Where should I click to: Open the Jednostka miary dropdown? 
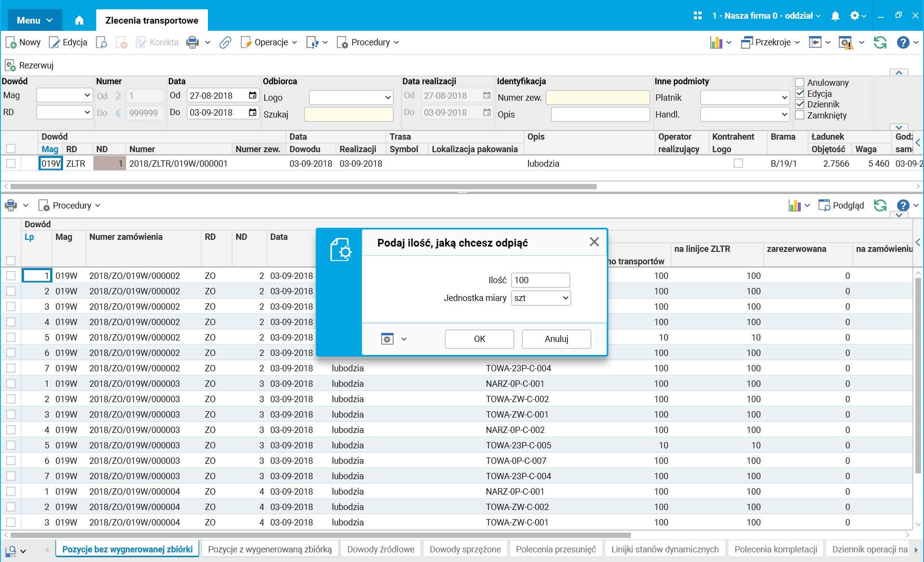[x=541, y=298]
